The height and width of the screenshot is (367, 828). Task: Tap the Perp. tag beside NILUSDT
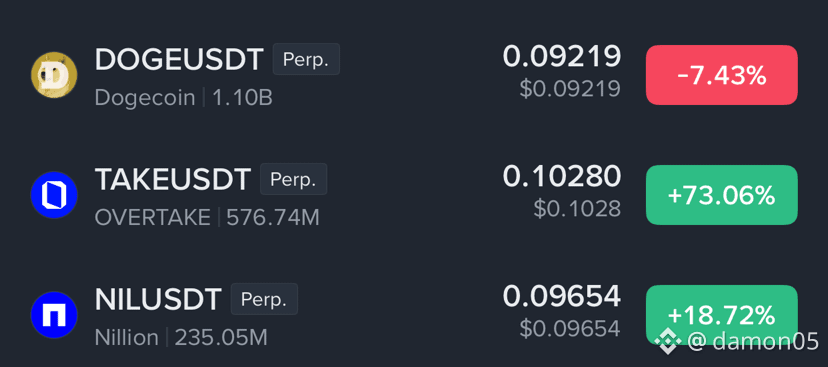coord(264,299)
